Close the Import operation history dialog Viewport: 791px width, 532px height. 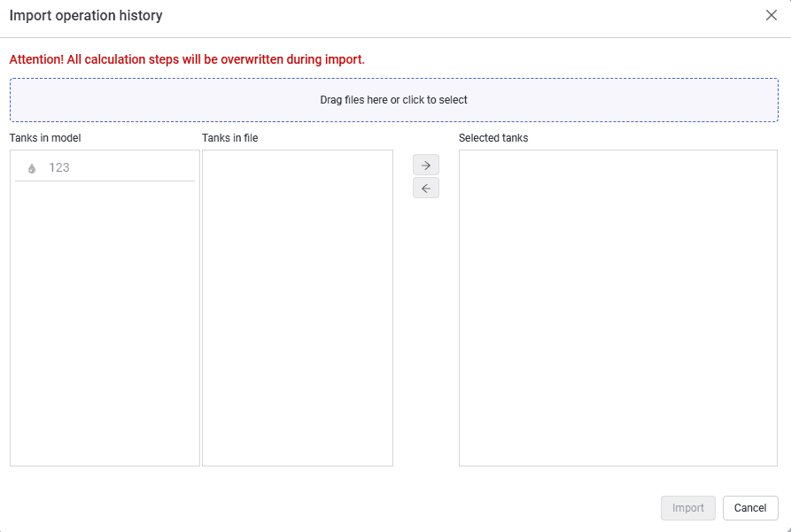pos(771,15)
